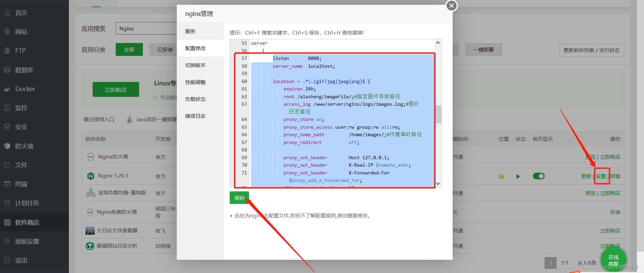
Task: Click the Nginx防火墙 software name
Action: (113, 157)
